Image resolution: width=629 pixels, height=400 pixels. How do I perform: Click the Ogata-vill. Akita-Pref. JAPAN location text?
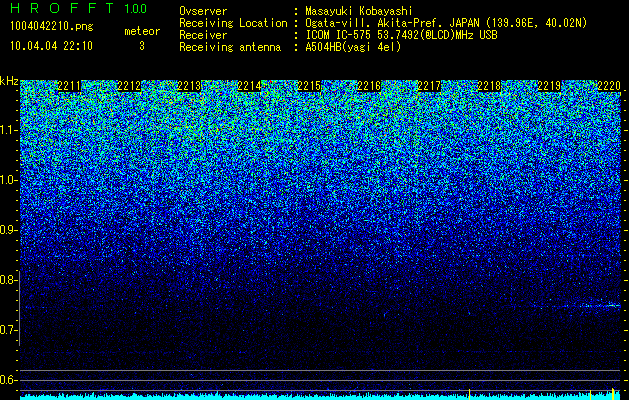446,23
